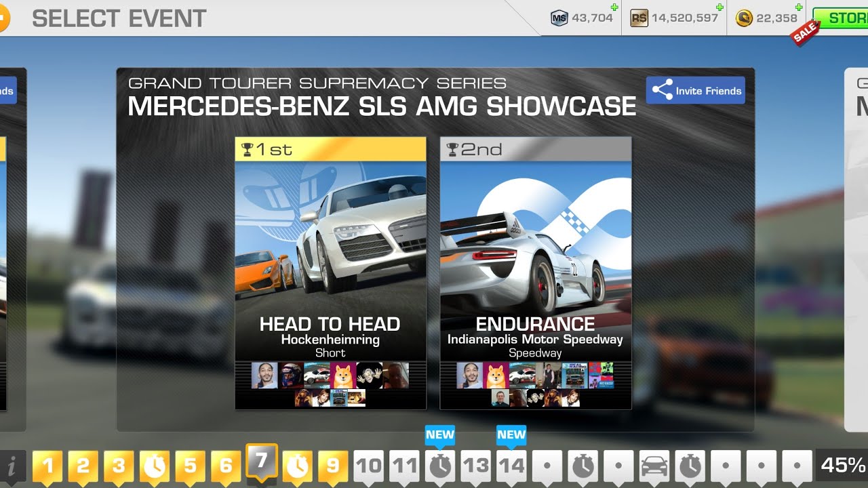The height and width of the screenshot is (488, 868).
Task: Select dot marker right after marker 14
Action: point(547,466)
